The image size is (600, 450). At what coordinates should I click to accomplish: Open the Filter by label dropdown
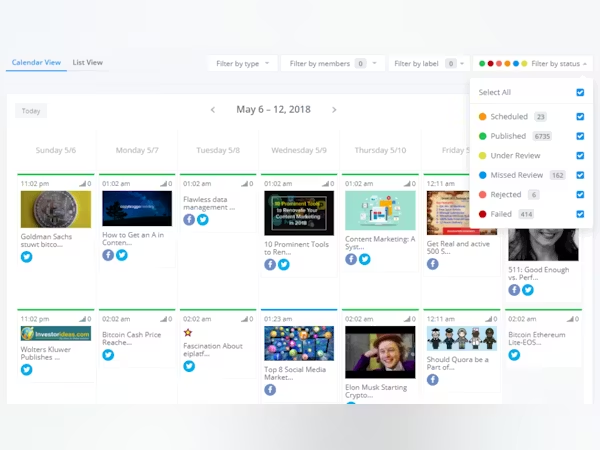[429, 64]
